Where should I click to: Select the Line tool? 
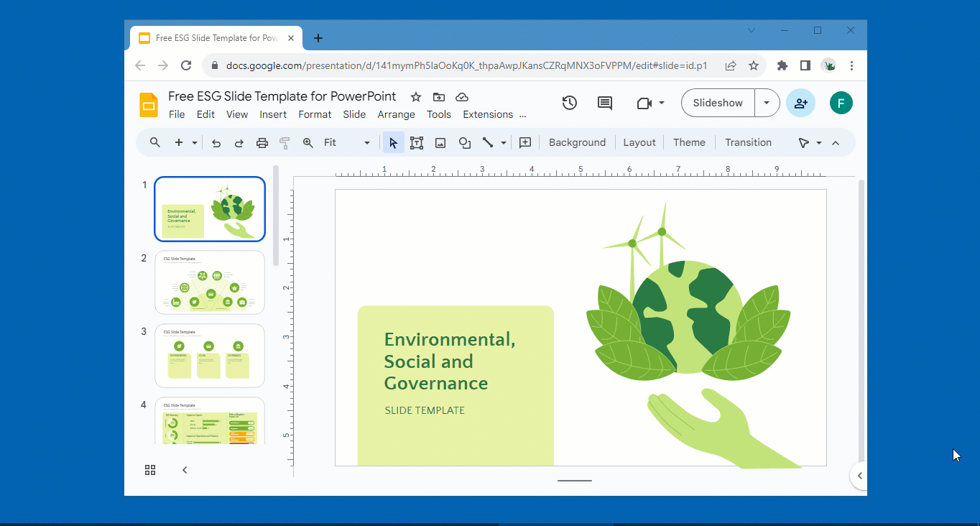(488, 142)
